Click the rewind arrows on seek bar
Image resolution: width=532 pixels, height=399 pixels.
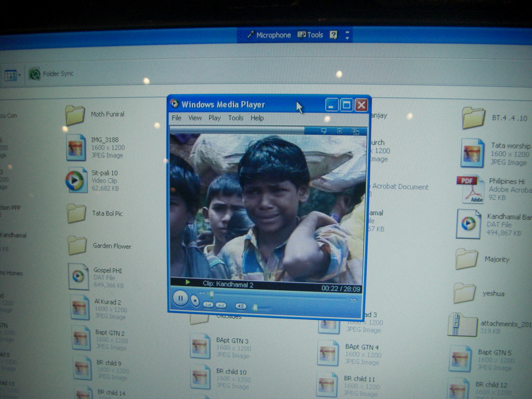click(202, 293)
